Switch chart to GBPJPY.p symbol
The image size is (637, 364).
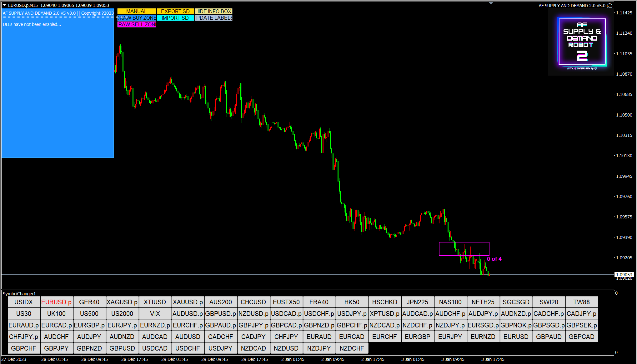pyautogui.click(x=253, y=325)
